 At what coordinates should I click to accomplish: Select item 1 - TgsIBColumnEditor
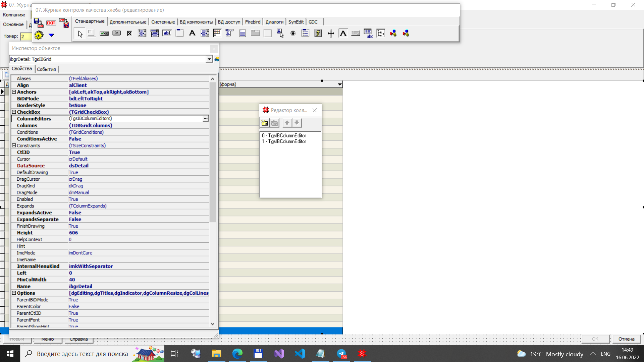[x=284, y=141]
